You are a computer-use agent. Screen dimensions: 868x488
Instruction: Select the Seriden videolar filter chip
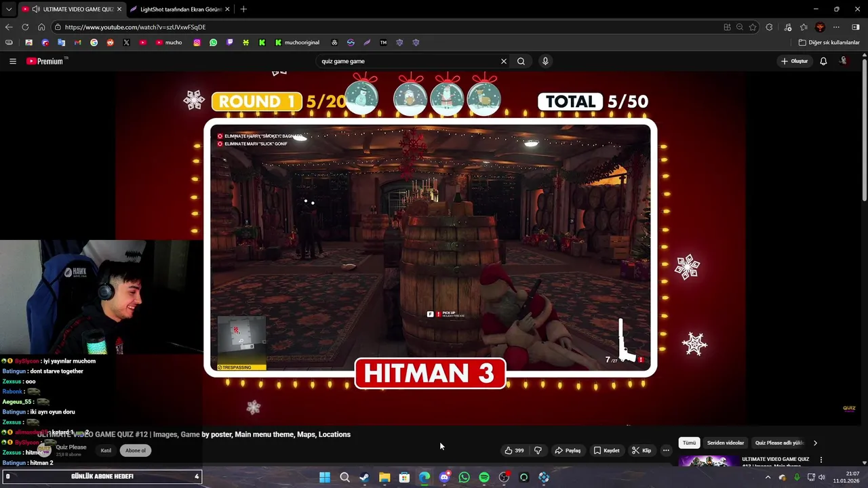tap(726, 443)
